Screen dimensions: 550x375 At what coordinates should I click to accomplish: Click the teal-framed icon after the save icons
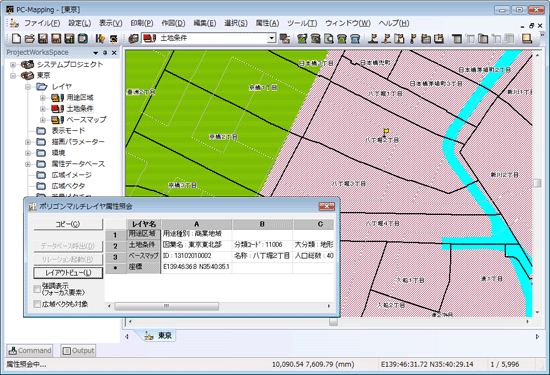(x=83, y=38)
